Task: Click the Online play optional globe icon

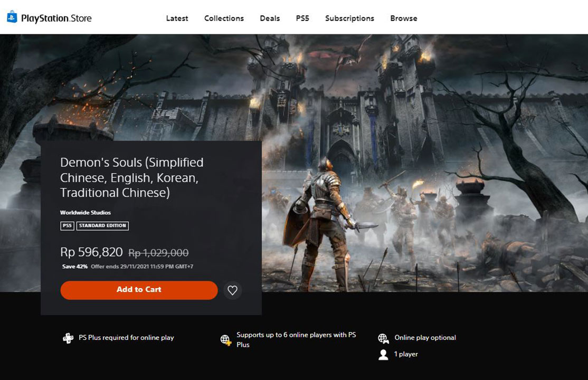Action: coord(384,338)
